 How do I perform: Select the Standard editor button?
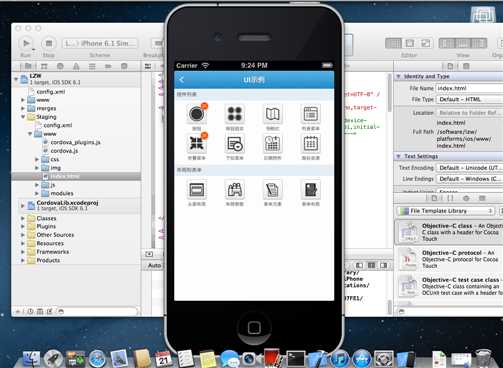[x=394, y=43]
